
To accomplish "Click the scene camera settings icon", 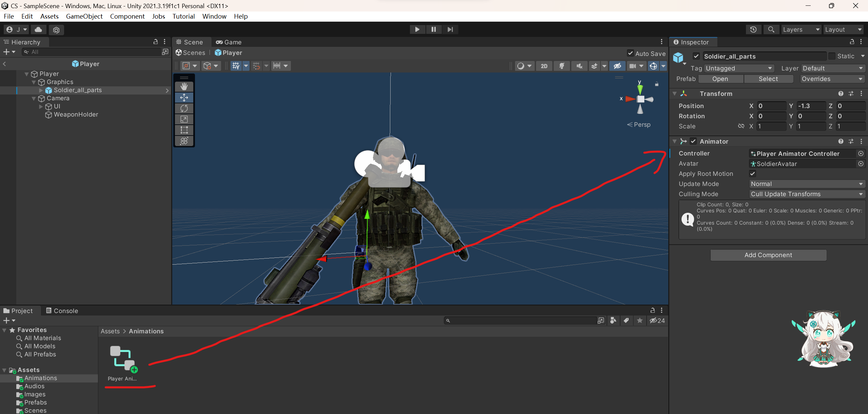I will pyautogui.click(x=633, y=66).
